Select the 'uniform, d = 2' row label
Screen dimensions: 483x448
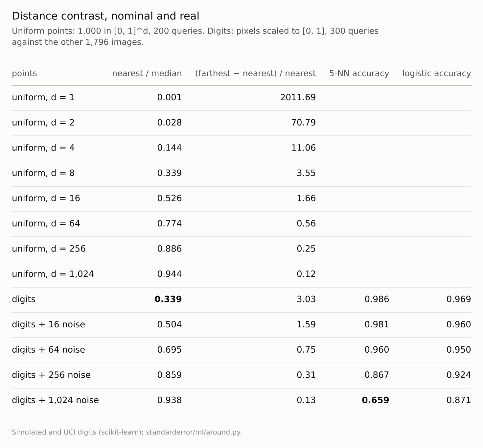pos(43,123)
